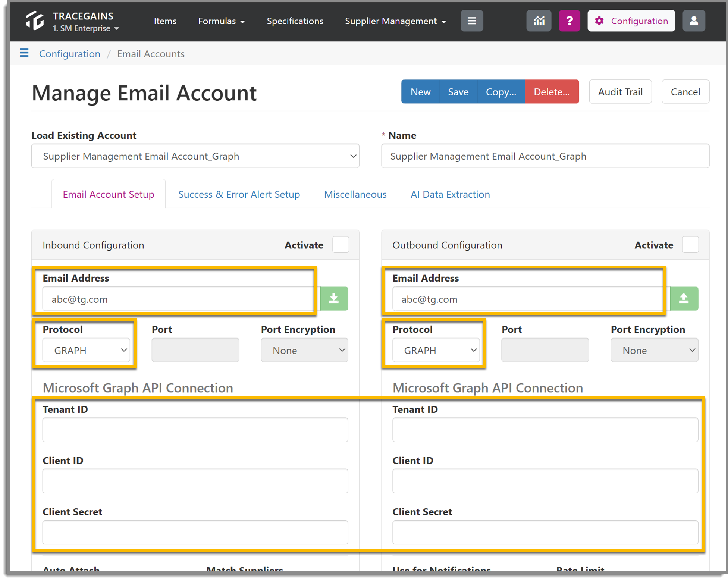Click the outbound Tenant ID field

[545, 430]
